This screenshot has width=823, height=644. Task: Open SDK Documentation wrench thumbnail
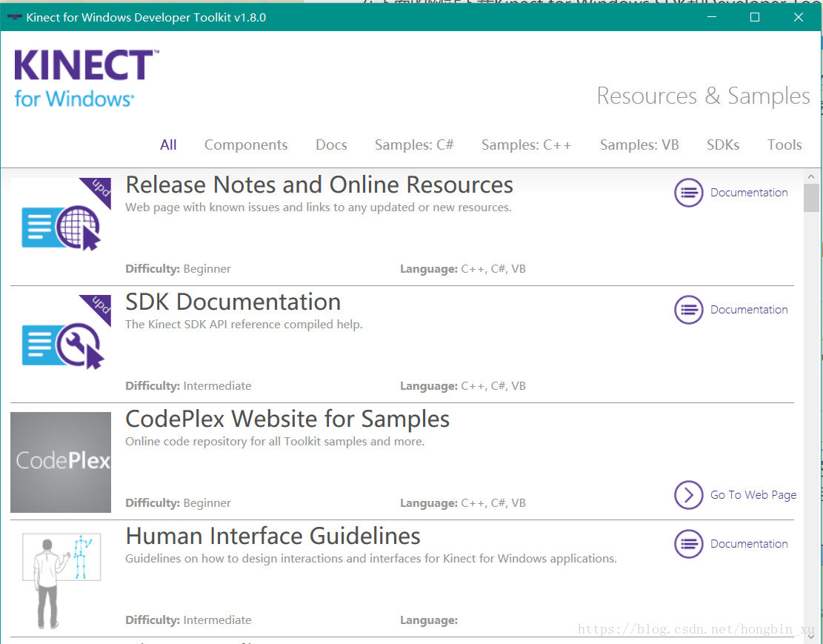61,345
